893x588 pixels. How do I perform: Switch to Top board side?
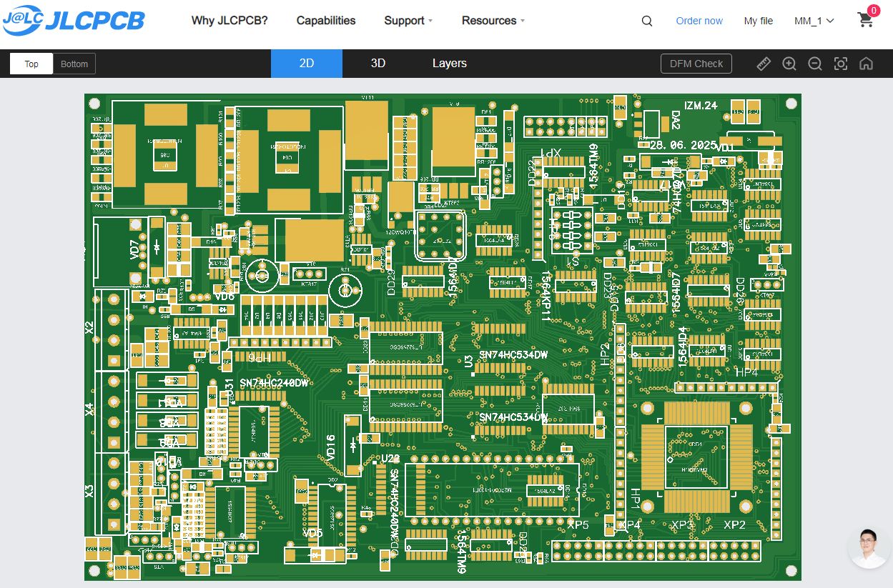click(31, 64)
